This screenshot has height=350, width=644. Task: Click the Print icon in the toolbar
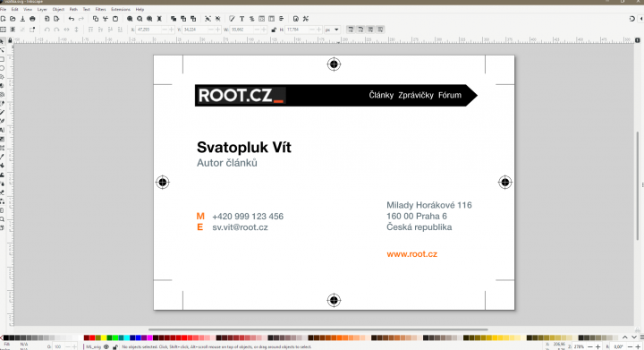[32, 19]
